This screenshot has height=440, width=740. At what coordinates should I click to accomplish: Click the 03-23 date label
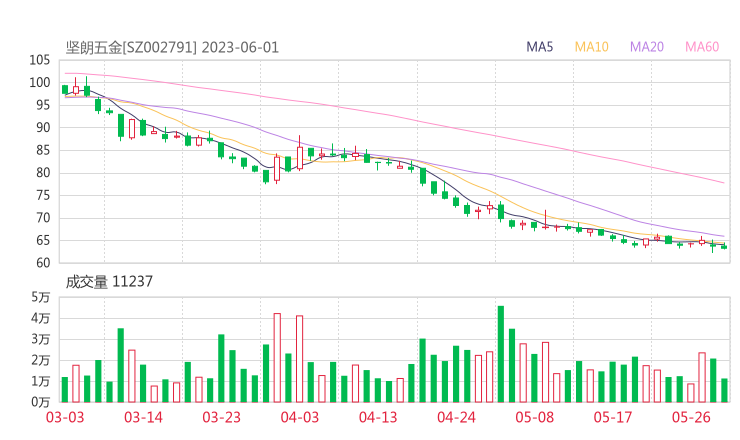(221, 417)
